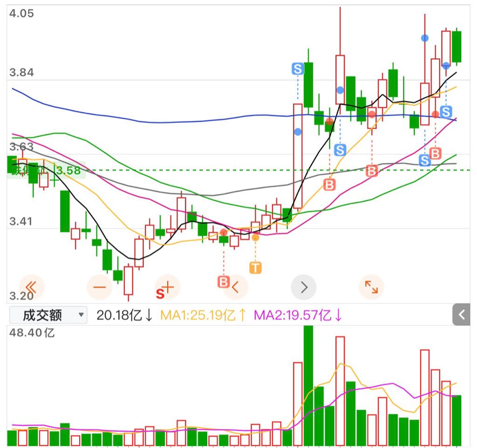Tap the 48.40亿 volume axis label
477x448 pixels.
click(x=32, y=333)
